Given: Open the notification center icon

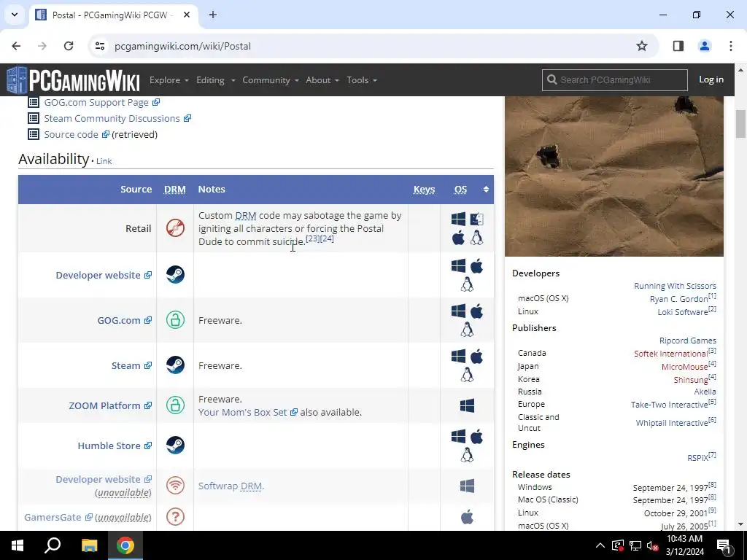Looking at the screenshot, I should 724,545.
